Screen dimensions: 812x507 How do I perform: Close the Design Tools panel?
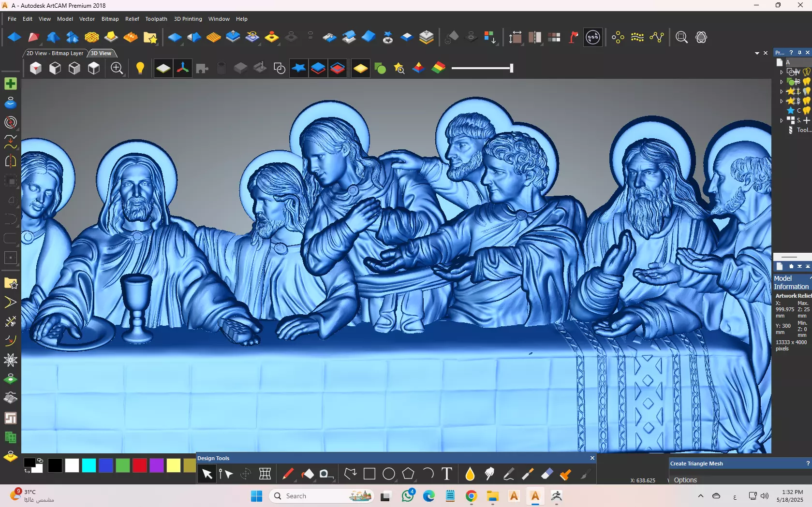[x=592, y=458]
